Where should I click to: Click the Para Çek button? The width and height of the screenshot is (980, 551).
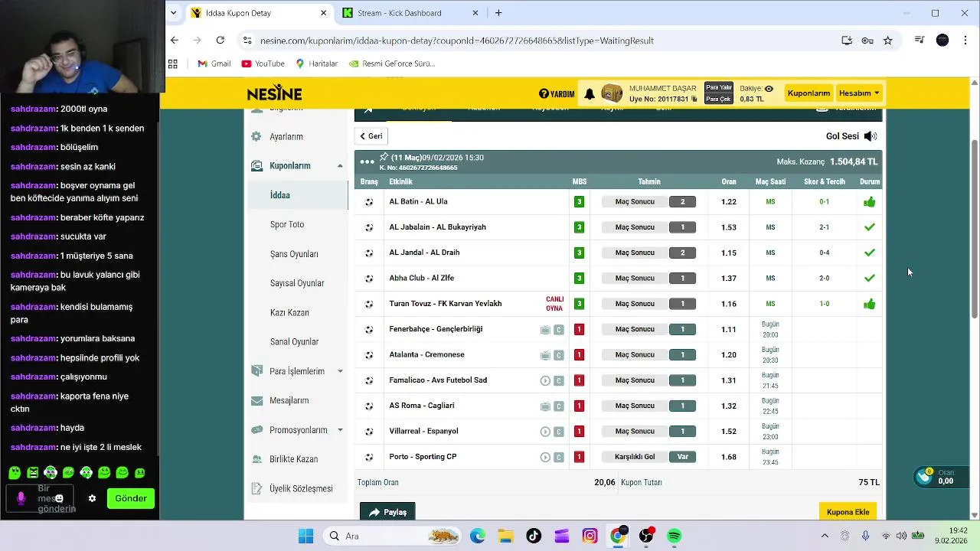718,99
